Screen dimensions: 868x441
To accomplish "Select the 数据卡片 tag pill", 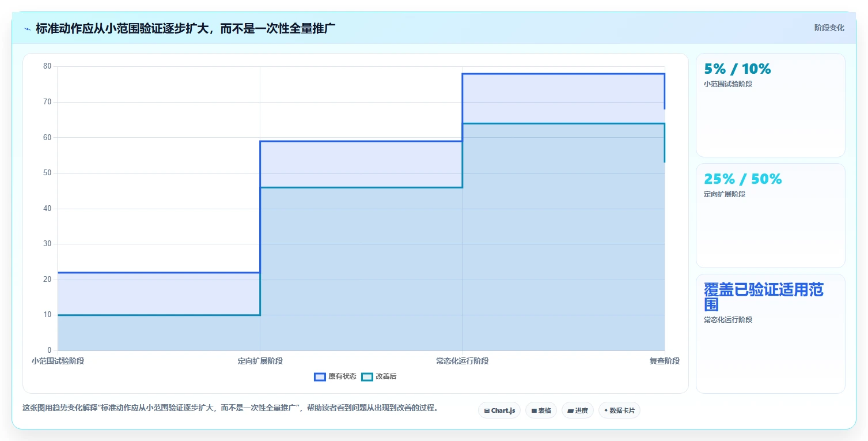I will coord(619,410).
